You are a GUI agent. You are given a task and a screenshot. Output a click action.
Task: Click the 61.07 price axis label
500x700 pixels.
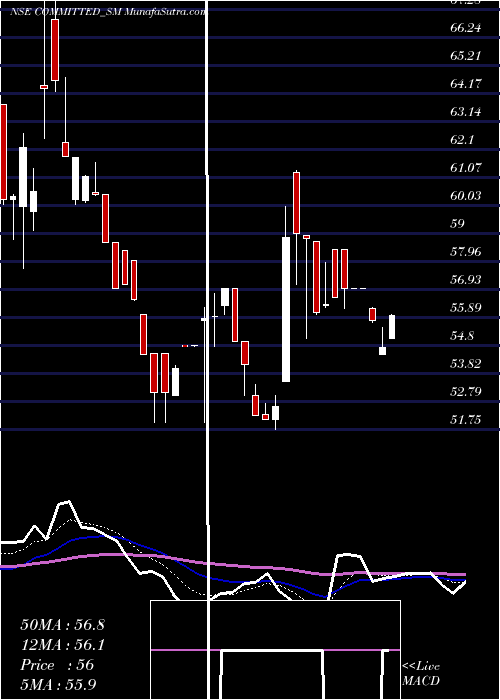pos(466,168)
